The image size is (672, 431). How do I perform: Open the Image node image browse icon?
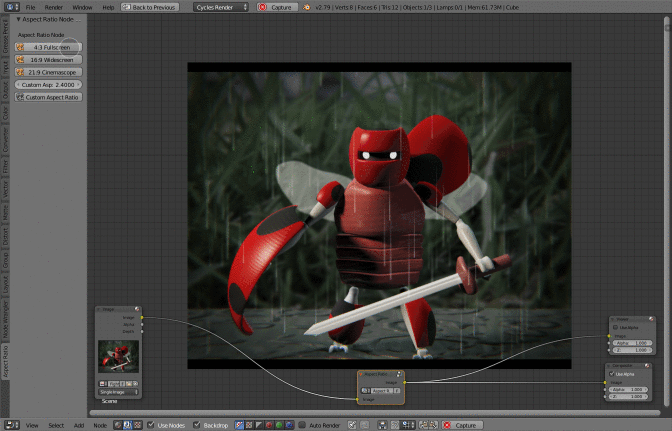coord(103,383)
